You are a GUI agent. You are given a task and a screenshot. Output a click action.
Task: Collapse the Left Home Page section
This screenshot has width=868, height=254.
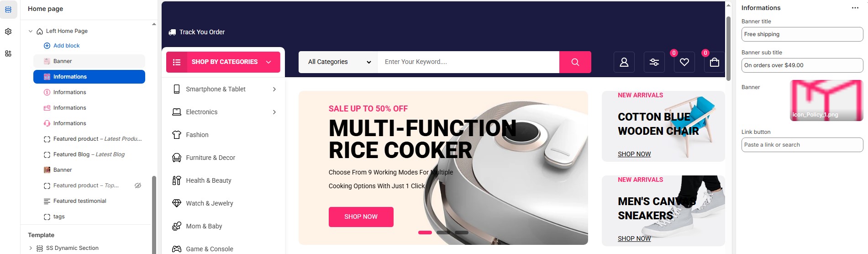tap(31, 31)
